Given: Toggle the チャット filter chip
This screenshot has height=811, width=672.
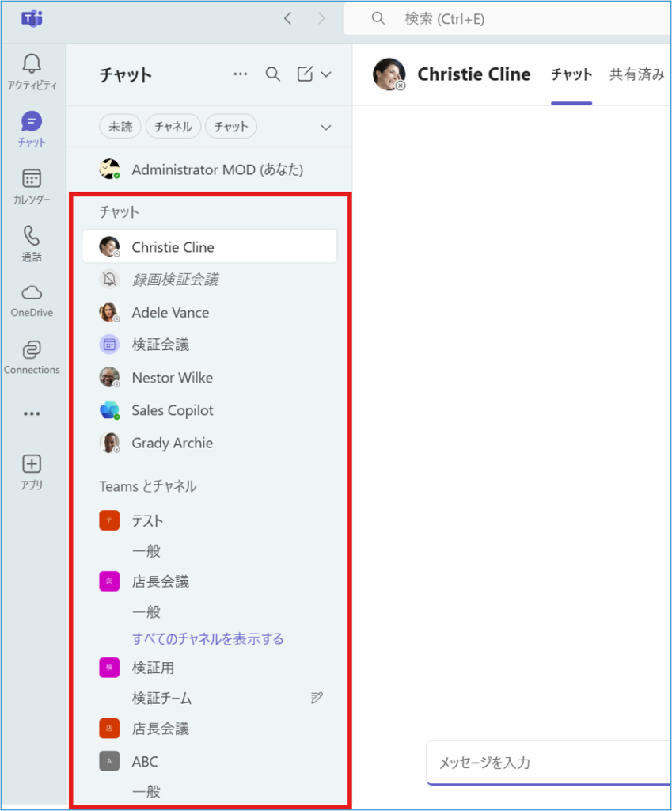Looking at the screenshot, I should (231, 127).
